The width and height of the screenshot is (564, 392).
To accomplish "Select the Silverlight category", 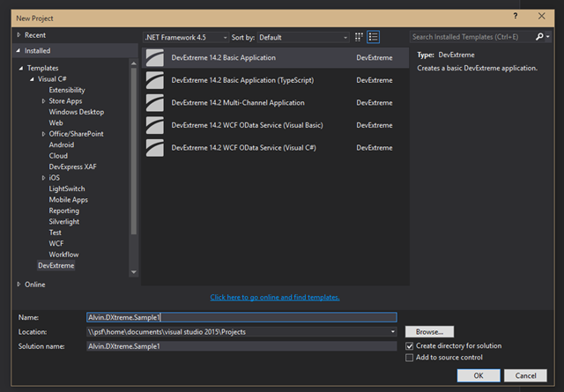I will coord(64,221).
